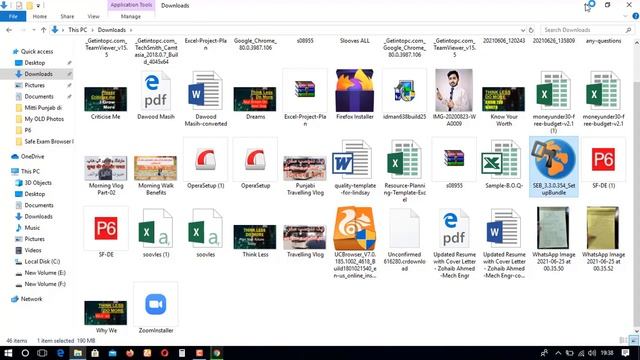Select the Dawood Masih pdf file
The image size is (640, 360).
(156, 91)
